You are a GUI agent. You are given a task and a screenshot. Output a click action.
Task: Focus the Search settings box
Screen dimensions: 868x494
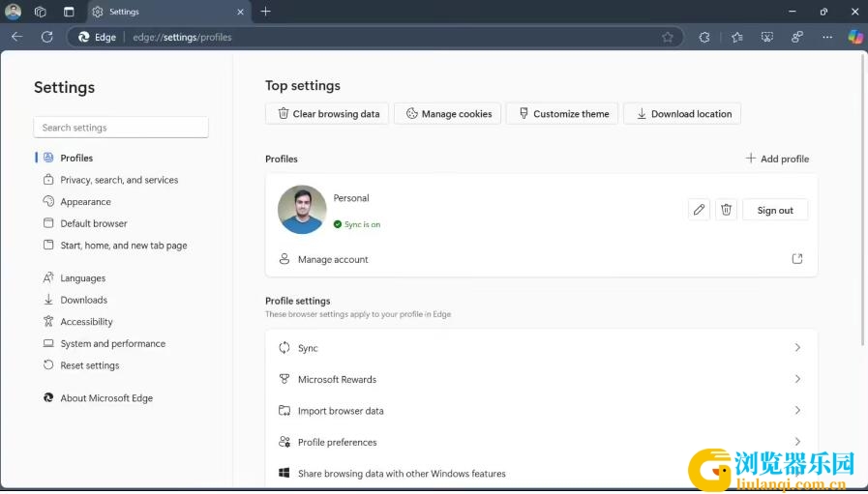(121, 128)
